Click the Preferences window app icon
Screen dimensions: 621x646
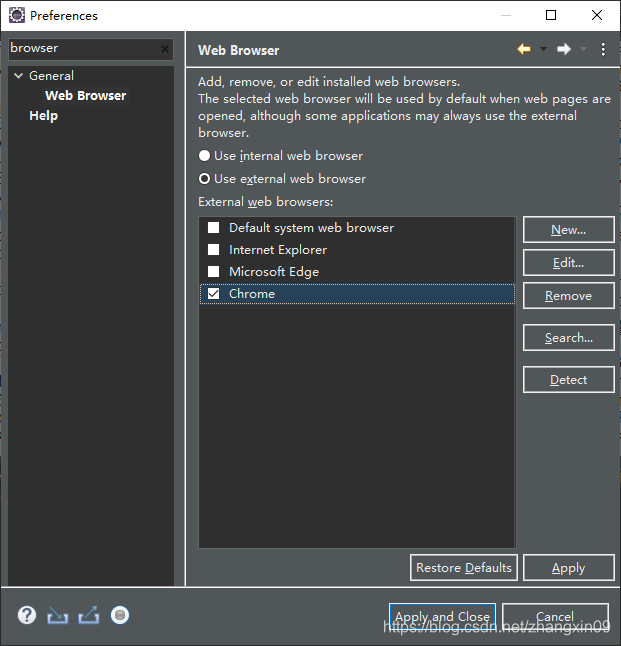click(17, 15)
